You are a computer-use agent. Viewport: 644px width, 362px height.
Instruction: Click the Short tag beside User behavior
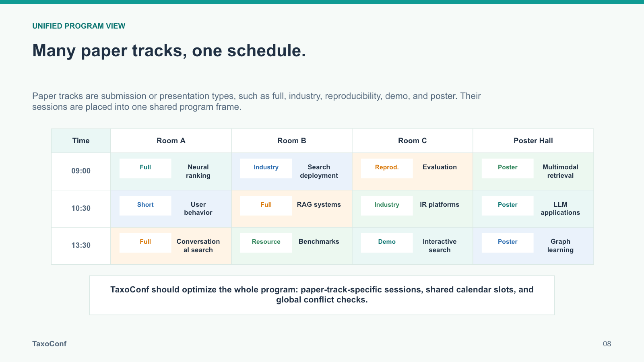tap(145, 206)
